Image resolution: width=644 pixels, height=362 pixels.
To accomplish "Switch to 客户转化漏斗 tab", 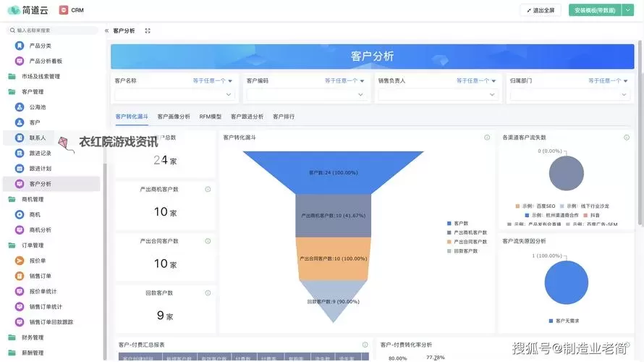I will click(x=132, y=117).
